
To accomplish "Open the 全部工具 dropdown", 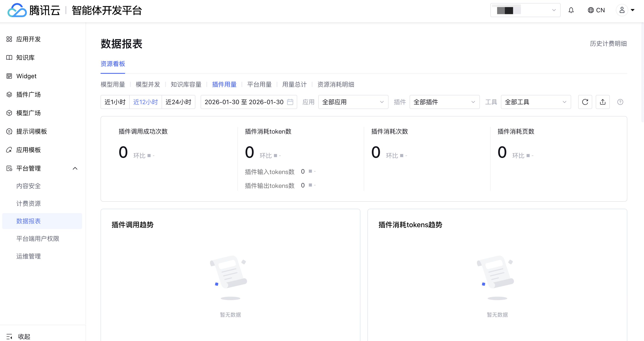I will [536, 102].
